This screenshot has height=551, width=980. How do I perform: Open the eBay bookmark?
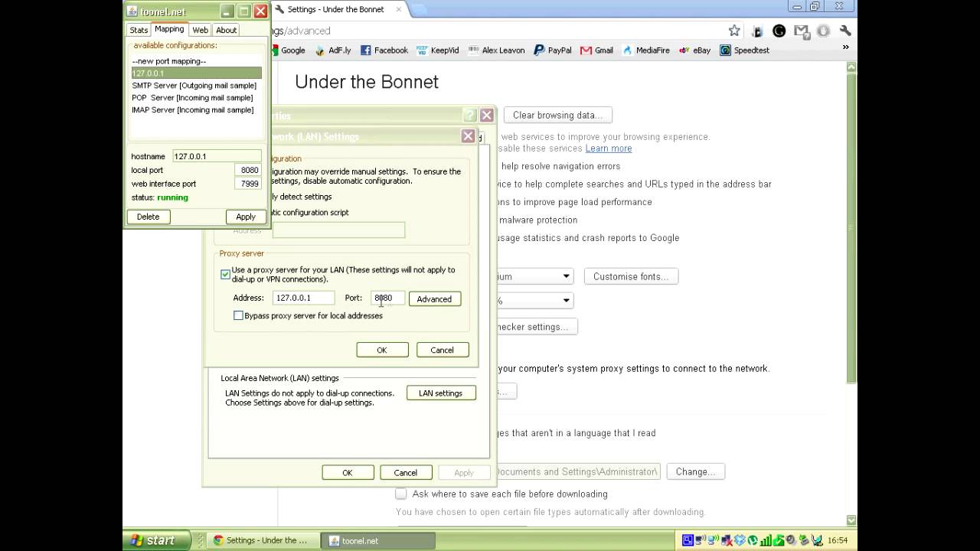point(694,51)
